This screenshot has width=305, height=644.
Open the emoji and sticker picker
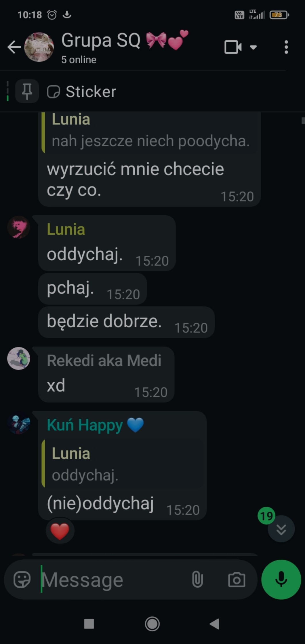coord(22,580)
